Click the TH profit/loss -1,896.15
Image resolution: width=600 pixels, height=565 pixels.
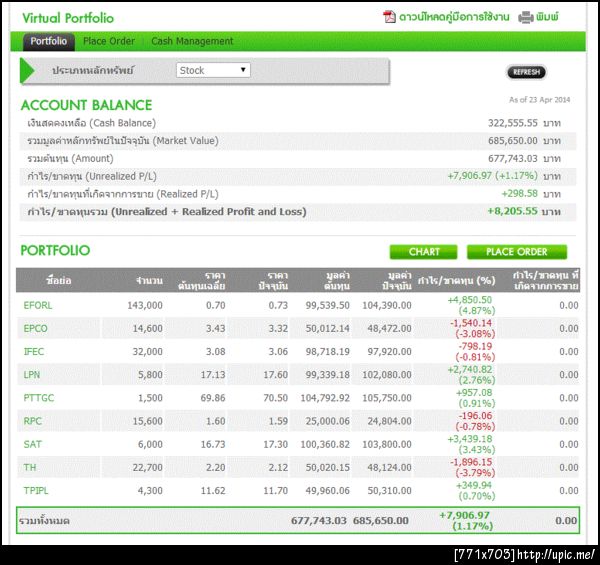click(x=471, y=462)
